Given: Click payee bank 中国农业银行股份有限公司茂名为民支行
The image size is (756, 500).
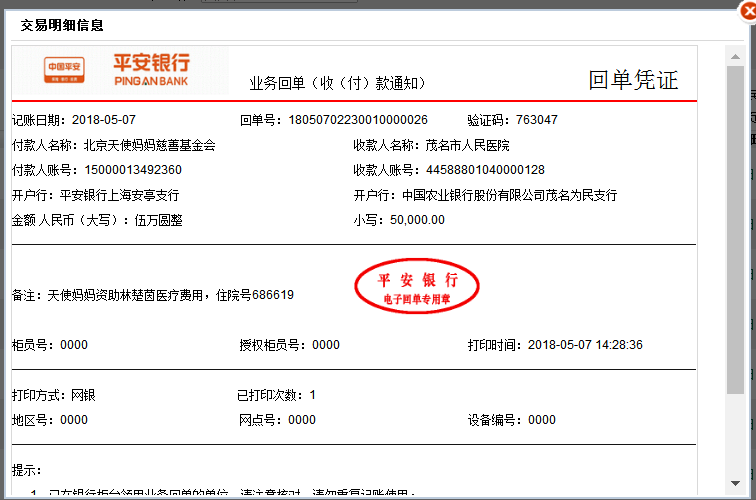Looking at the screenshot, I should (x=510, y=195).
